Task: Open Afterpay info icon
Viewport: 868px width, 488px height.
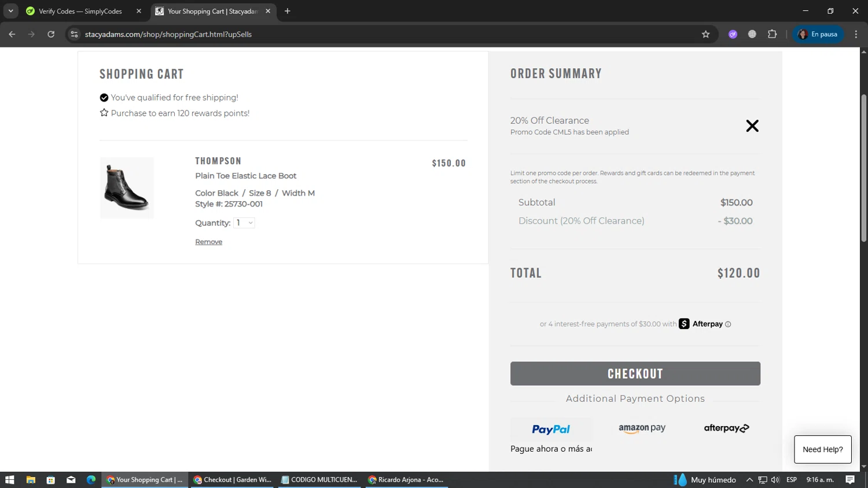Action: 728,324
